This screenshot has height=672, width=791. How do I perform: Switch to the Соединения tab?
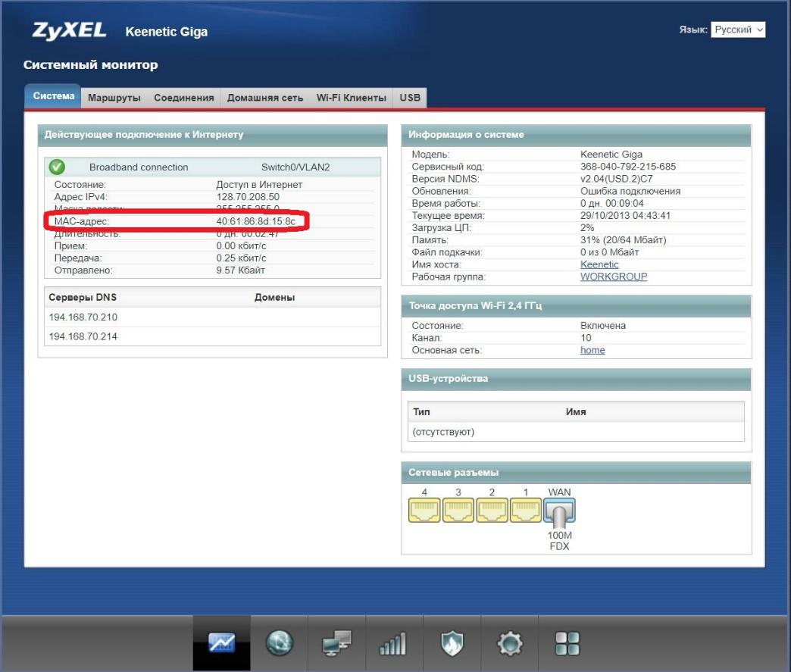[183, 98]
